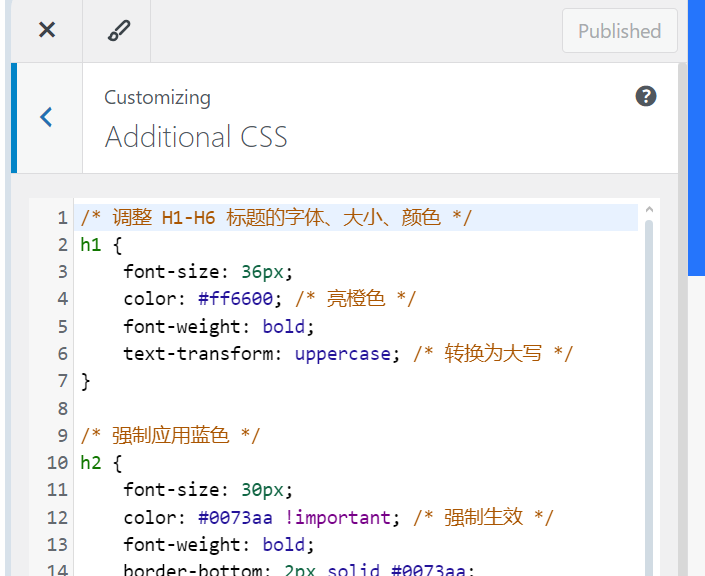Place cursor in comment line 1 about H1-H6
This screenshot has height=576, width=705.
click(276, 218)
